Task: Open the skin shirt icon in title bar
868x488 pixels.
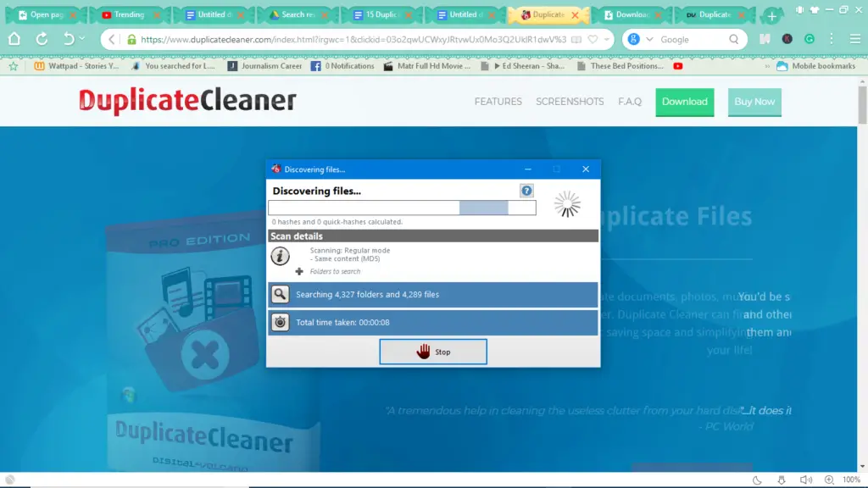Action: click(815, 10)
